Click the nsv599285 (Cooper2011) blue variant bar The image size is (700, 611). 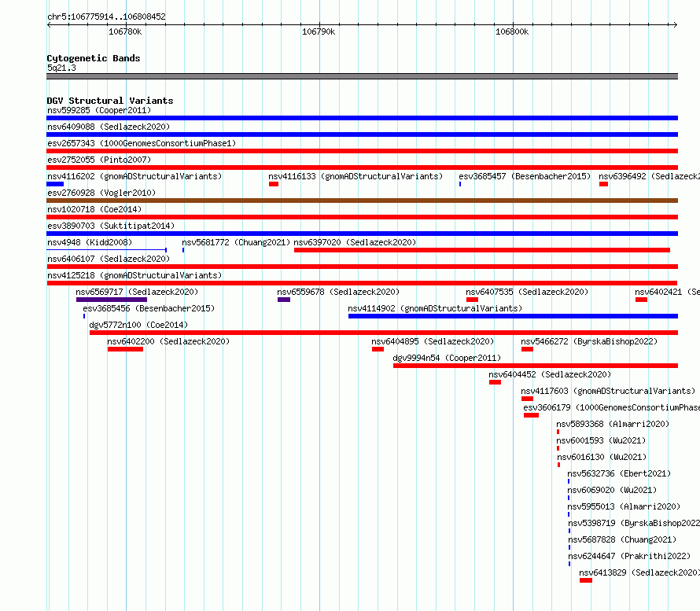(362, 118)
